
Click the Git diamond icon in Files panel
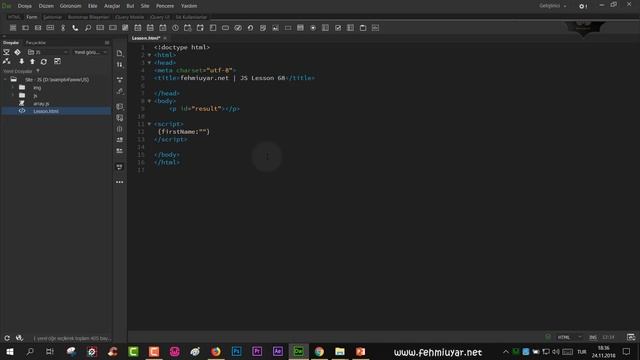18,52
